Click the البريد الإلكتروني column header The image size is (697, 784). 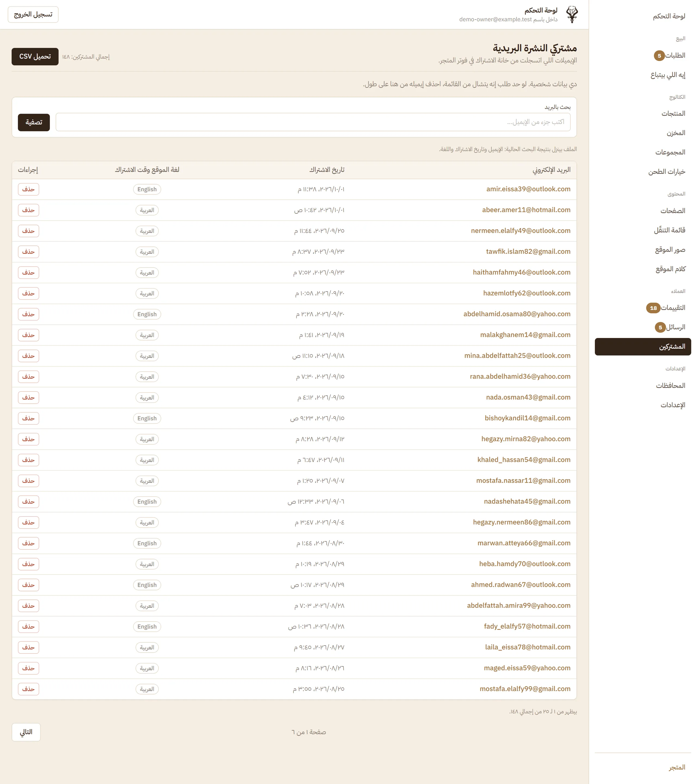pos(551,170)
